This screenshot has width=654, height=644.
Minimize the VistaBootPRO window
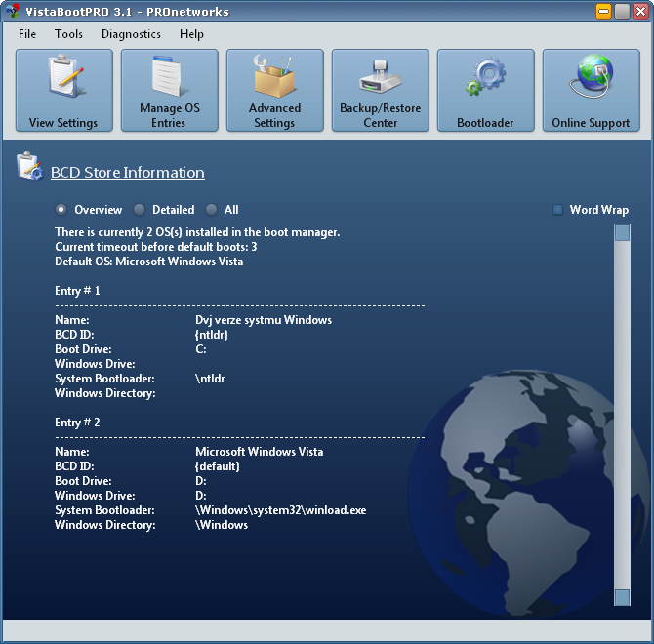603,11
